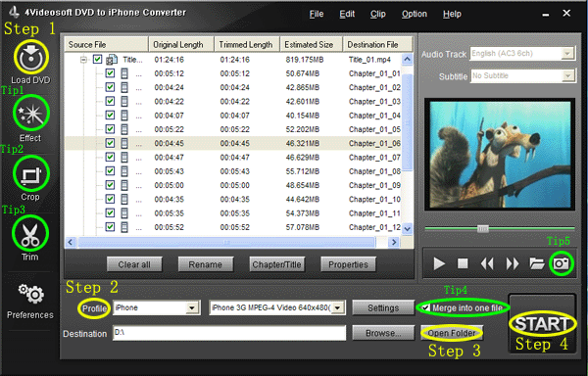
Task: Uncheck the Chapter_01_09 checkbox
Action: [110, 185]
